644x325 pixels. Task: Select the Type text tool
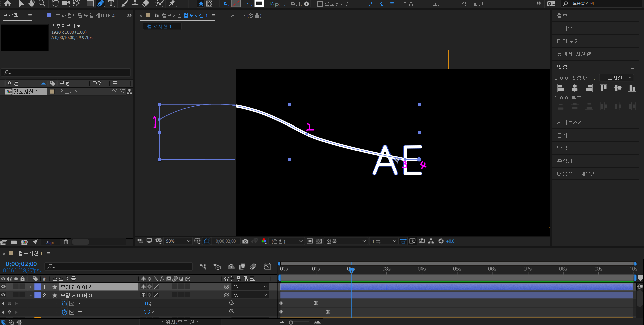click(x=111, y=3)
